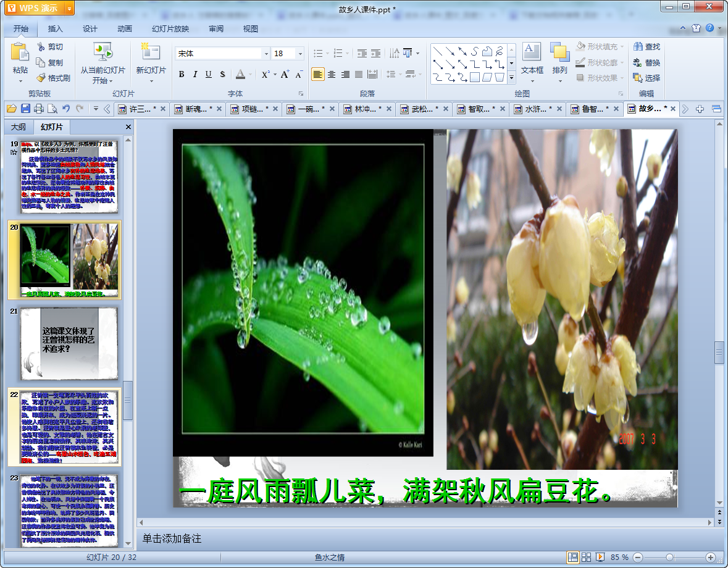Click the font color A swatch
The width and height of the screenshot is (728, 568).
pyautogui.click(x=240, y=74)
